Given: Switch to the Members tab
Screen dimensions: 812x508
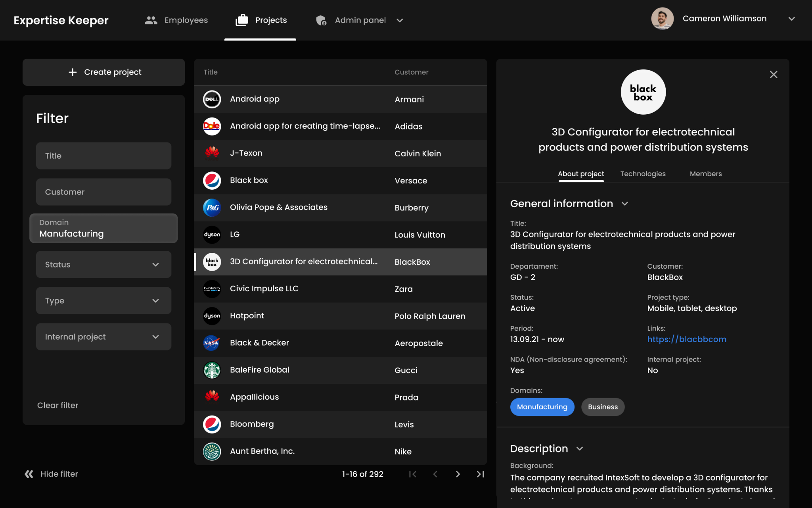Looking at the screenshot, I should tap(705, 174).
